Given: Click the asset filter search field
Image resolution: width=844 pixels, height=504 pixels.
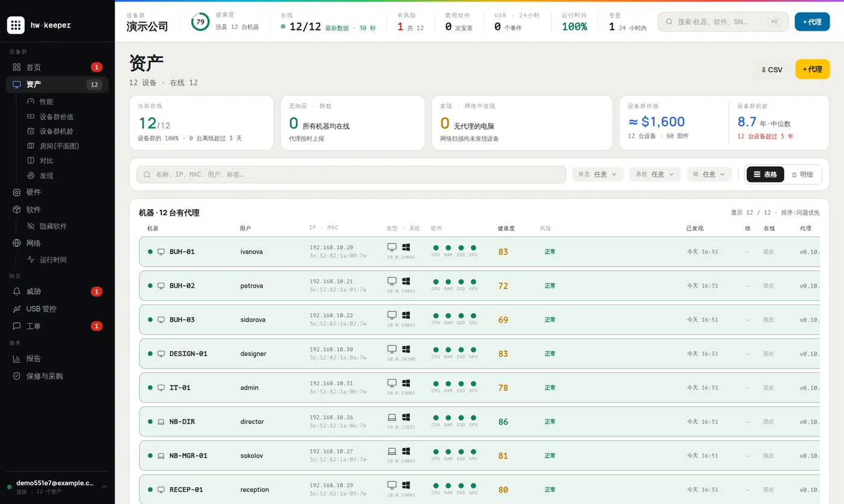Looking at the screenshot, I should tap(351, 174).
